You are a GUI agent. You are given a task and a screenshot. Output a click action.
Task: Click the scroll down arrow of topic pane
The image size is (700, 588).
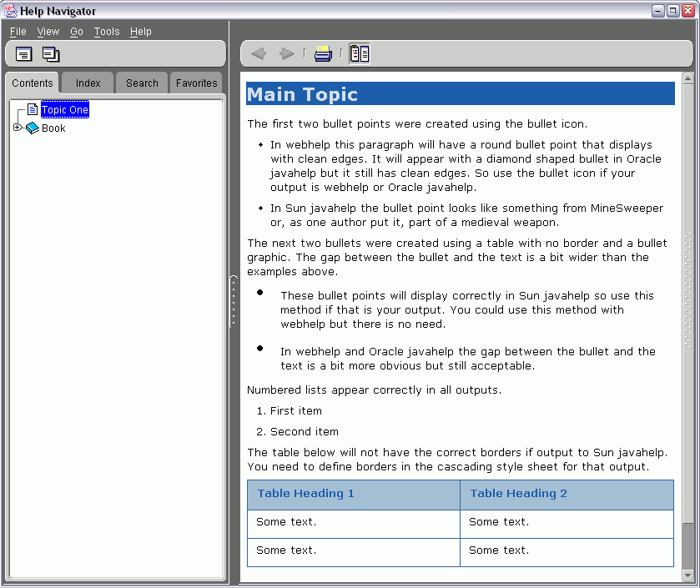[x=688, y=576]
